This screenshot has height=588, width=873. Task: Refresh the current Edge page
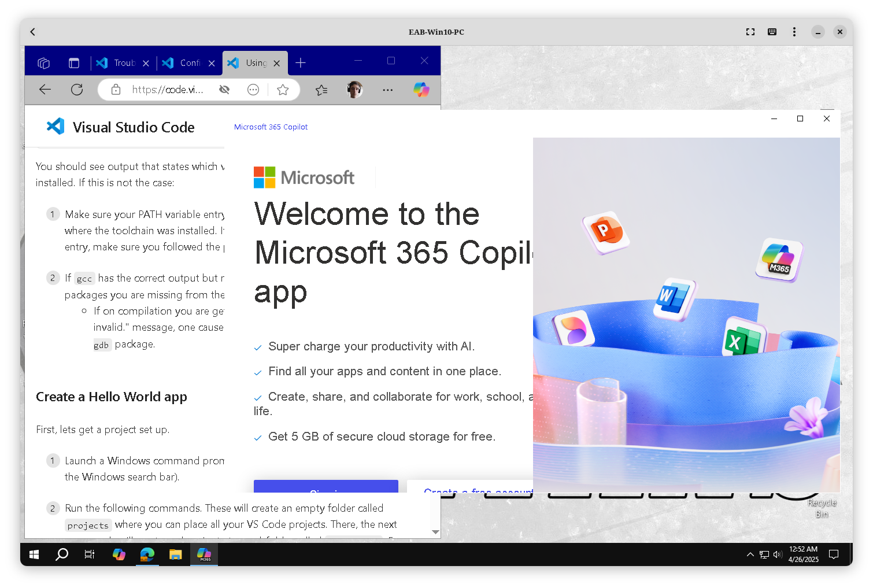77,90
